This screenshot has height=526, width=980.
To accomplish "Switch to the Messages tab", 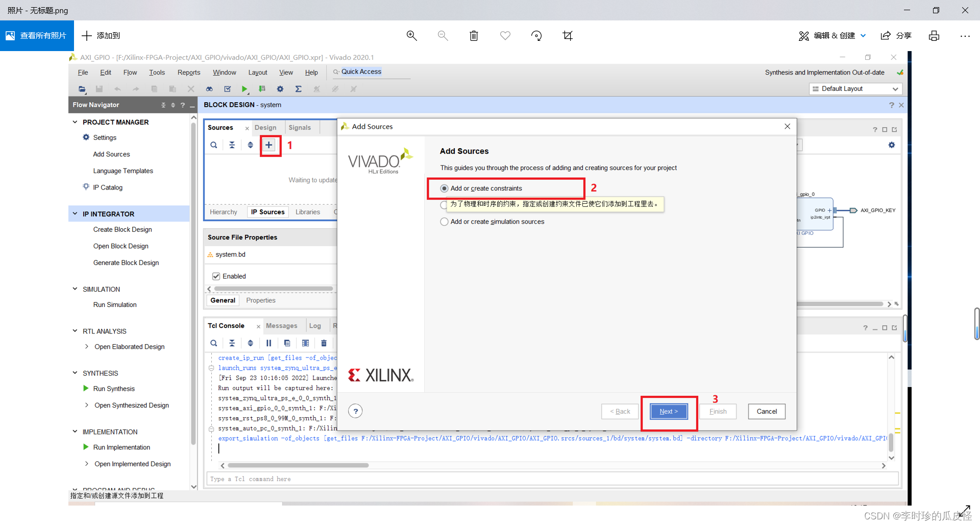I will [282, 326].
